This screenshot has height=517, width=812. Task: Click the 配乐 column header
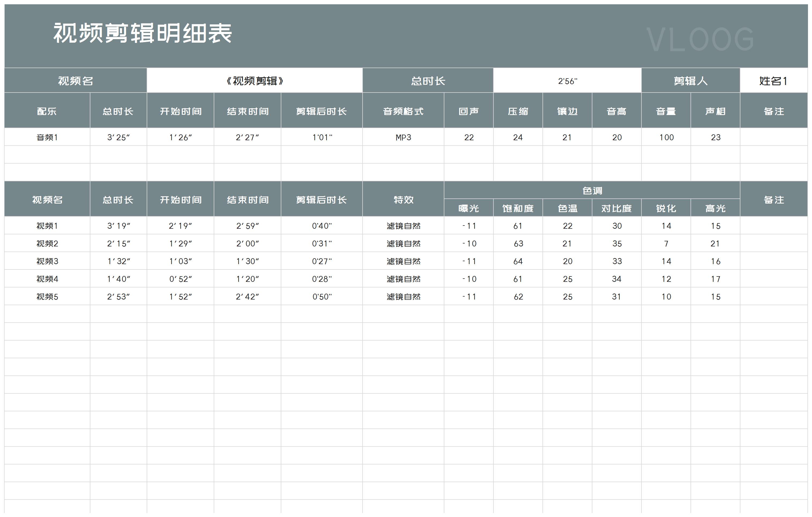(x=46, y=111)
